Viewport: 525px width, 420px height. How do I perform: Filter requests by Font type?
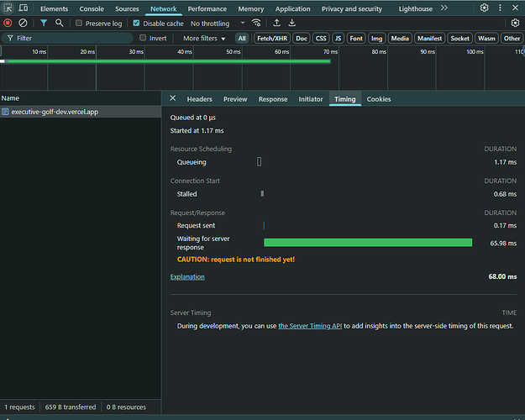356,38
